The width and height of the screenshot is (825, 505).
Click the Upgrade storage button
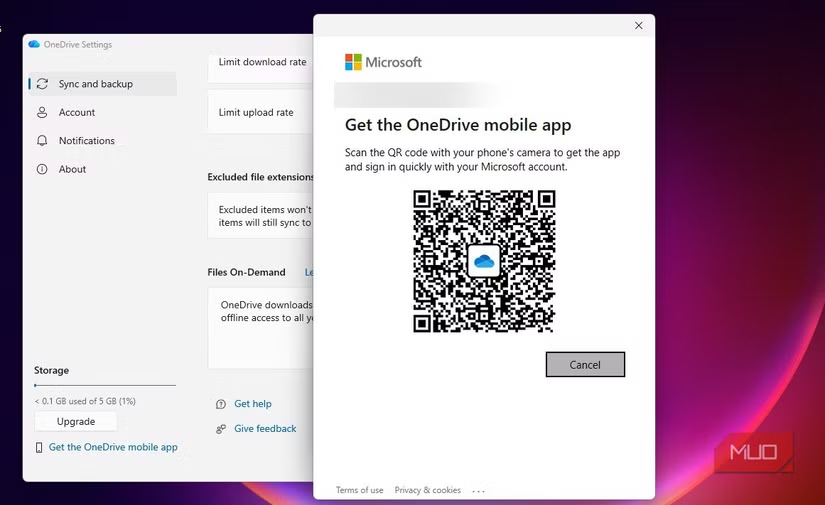[x=76, y=421]
